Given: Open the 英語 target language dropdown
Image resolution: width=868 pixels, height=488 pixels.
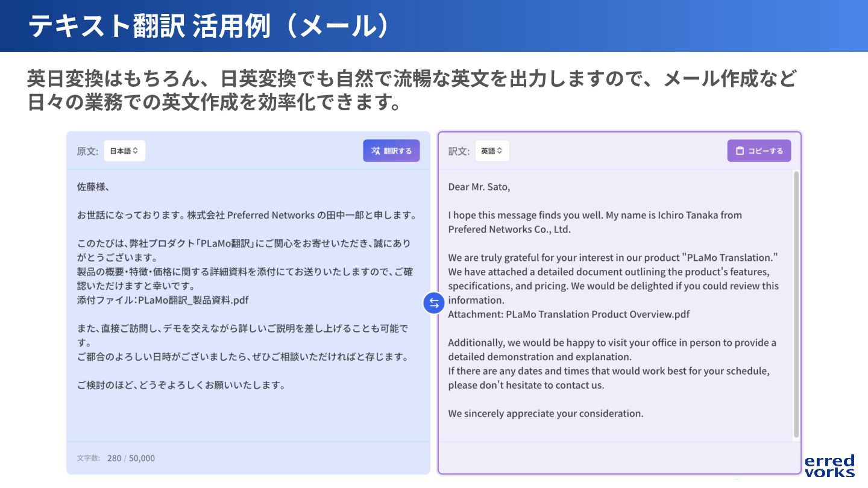Looking at the screenshot, I should 492,151.
